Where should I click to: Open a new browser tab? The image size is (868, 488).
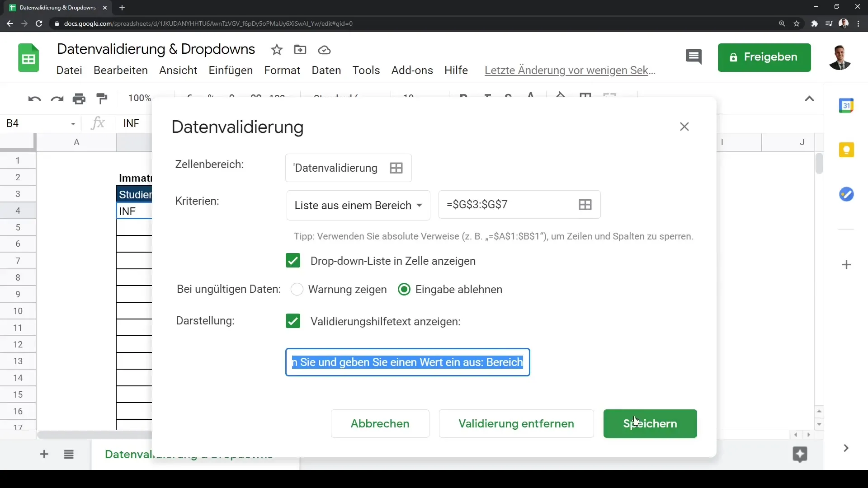point(122,8)
